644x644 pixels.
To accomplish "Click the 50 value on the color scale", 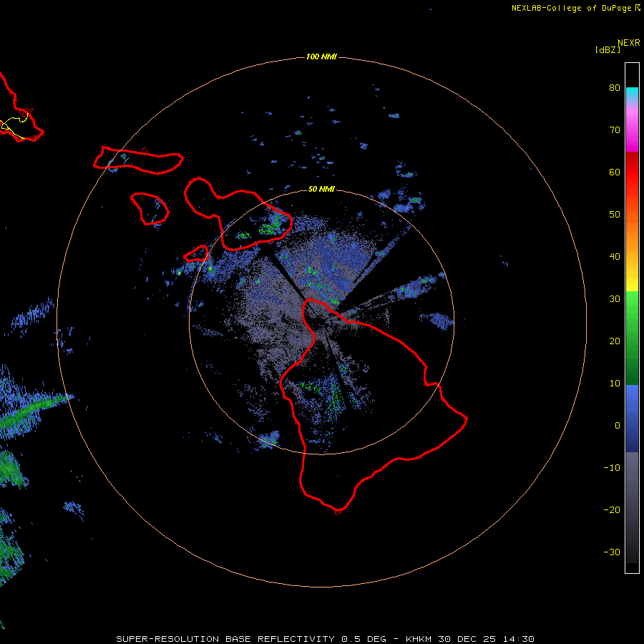I will (615, 215).
